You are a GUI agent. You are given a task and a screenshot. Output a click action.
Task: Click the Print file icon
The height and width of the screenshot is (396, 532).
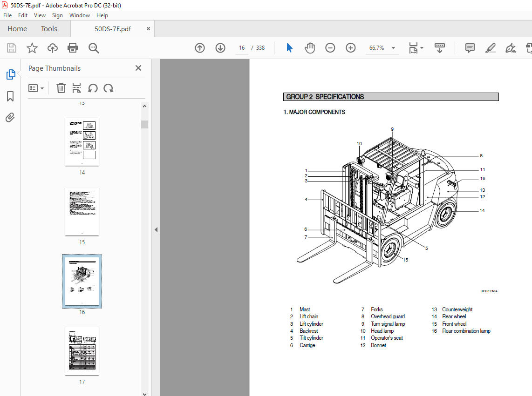73,48
